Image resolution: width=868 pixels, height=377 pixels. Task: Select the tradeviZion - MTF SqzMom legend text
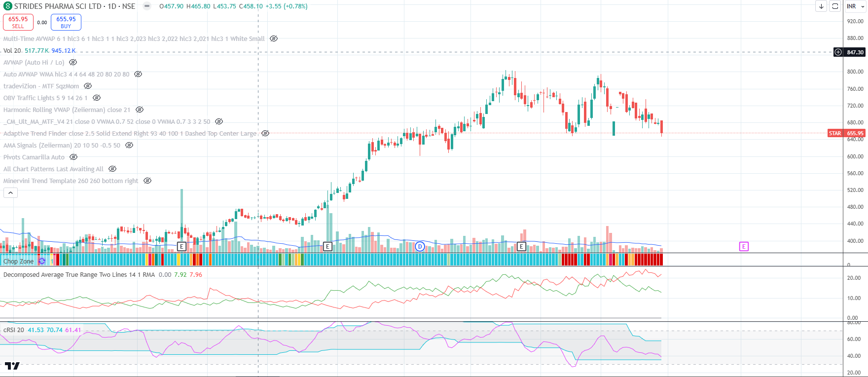pyautogui.click(x=41, y=86)
